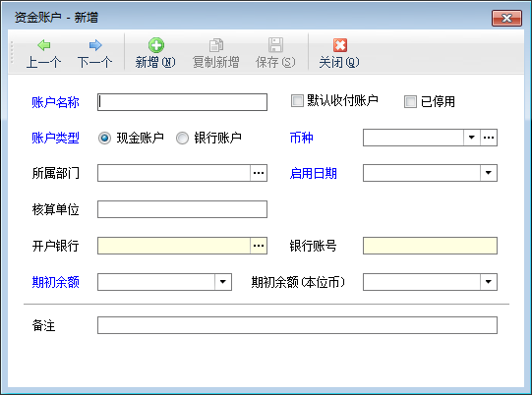Click the 复制新增 copy icon
The width and height of the screenshot is (532, 395).
pyautogui.click(x=216, y=45)
